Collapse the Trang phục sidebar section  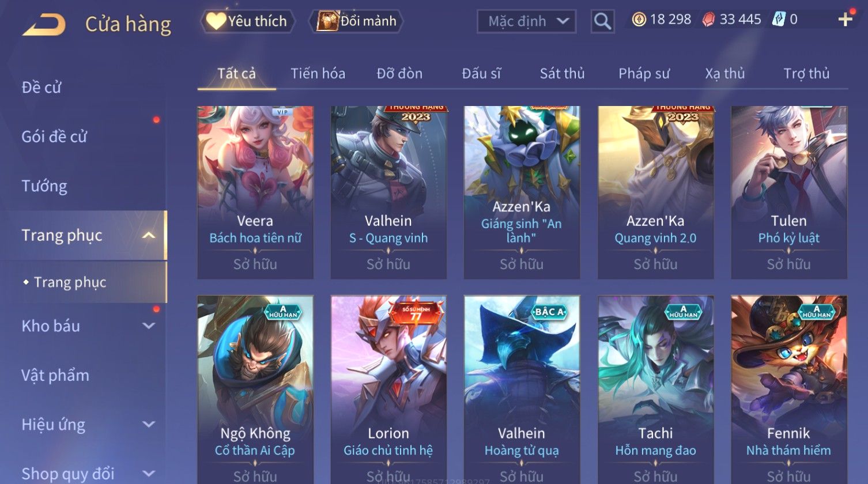149,235
